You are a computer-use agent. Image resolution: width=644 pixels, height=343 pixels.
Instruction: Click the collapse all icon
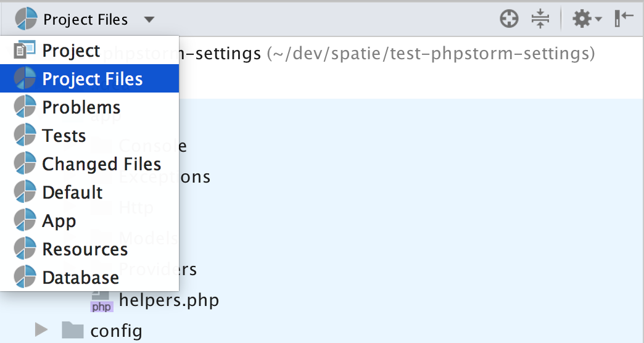(x=540, y=19)
